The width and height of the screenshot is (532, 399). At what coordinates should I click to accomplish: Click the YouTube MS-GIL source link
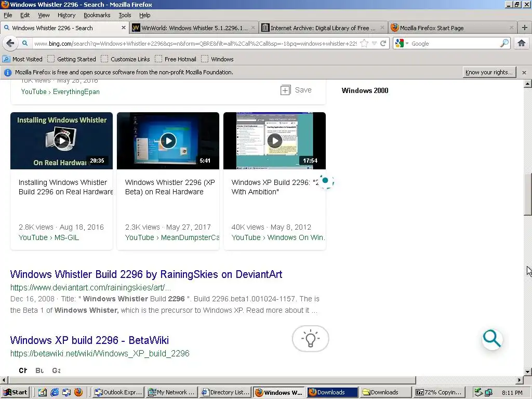coord(49,237)
